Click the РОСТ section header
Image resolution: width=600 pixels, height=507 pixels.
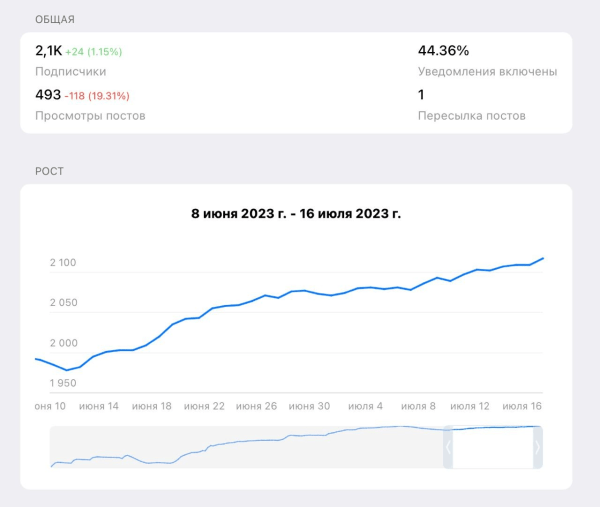(49, 172)
